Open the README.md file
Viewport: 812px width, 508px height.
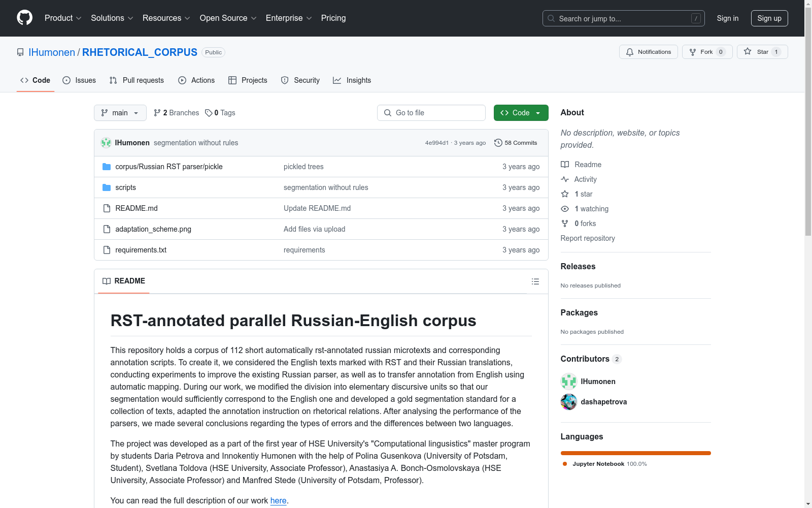click(137, 208)
